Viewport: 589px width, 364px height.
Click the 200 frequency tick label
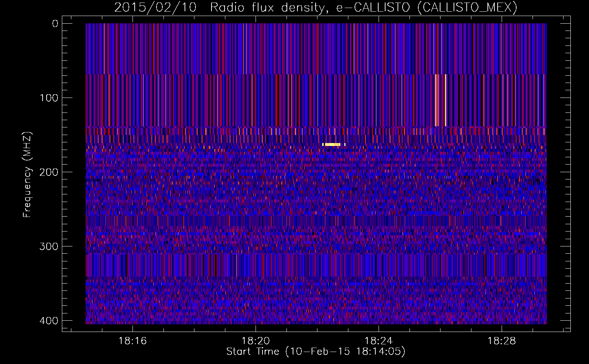(49, 172)
